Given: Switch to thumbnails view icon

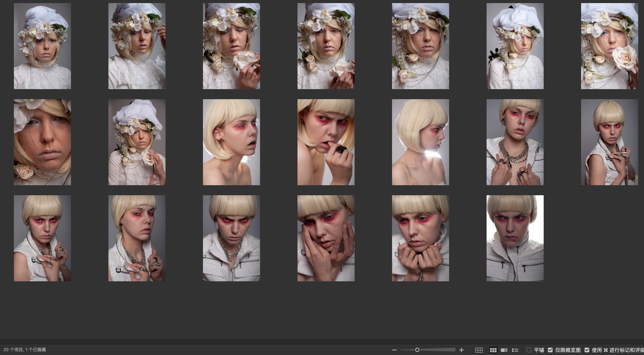Looking at the screenshot, I should pos(493,350).
